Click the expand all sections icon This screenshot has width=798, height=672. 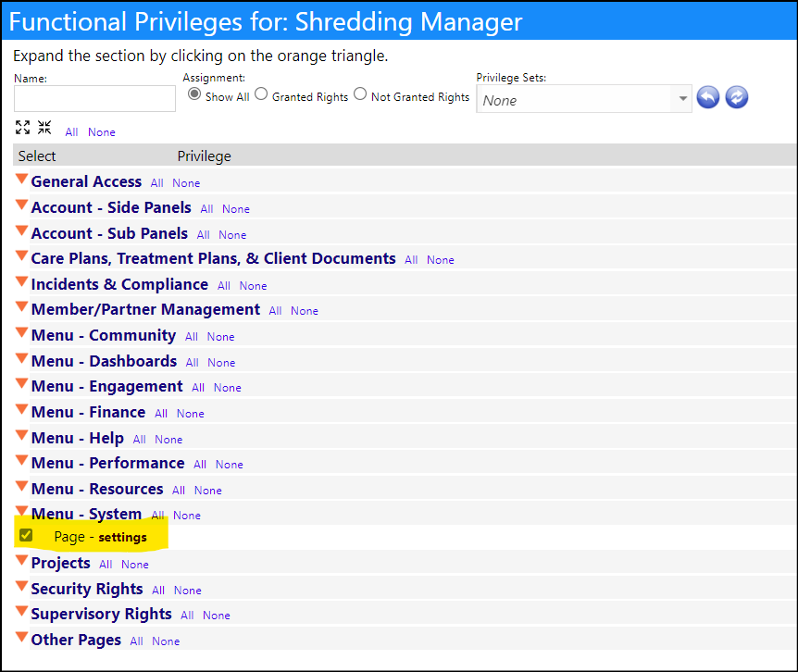pos(22,127)
